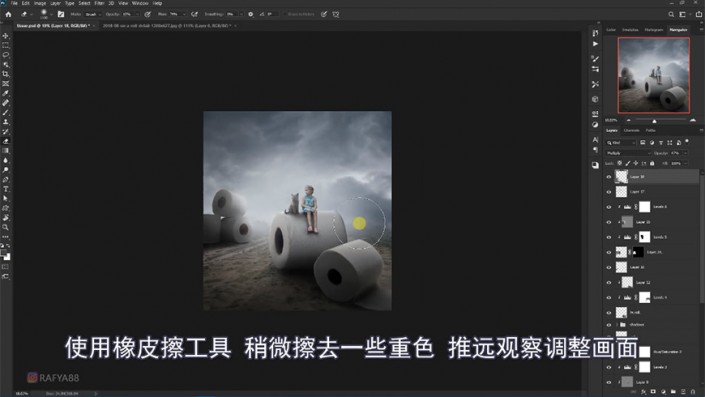
Task: Add a layer mask from panel footer
Action: click(x=653, y=392)
